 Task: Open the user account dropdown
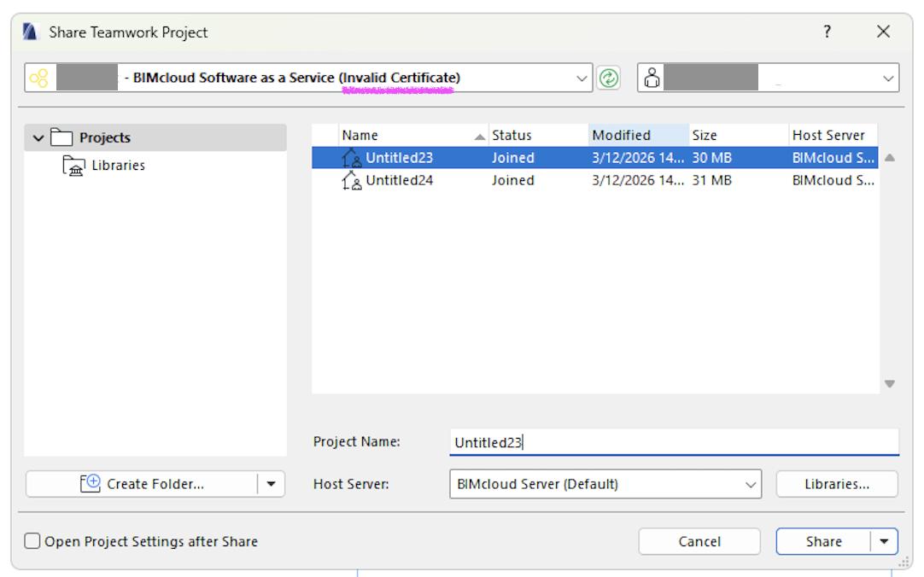(888, 79)
